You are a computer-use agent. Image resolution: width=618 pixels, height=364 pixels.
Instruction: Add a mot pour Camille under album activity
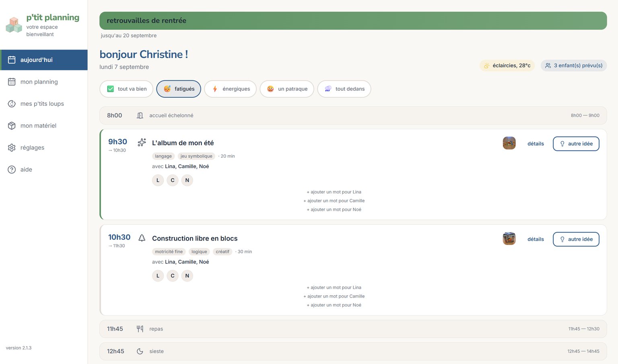pos(334,201)
